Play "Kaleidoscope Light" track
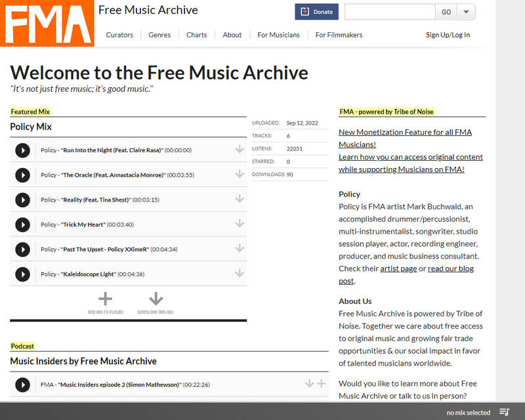The image size is (525, 420). click(x=22, y=274)
